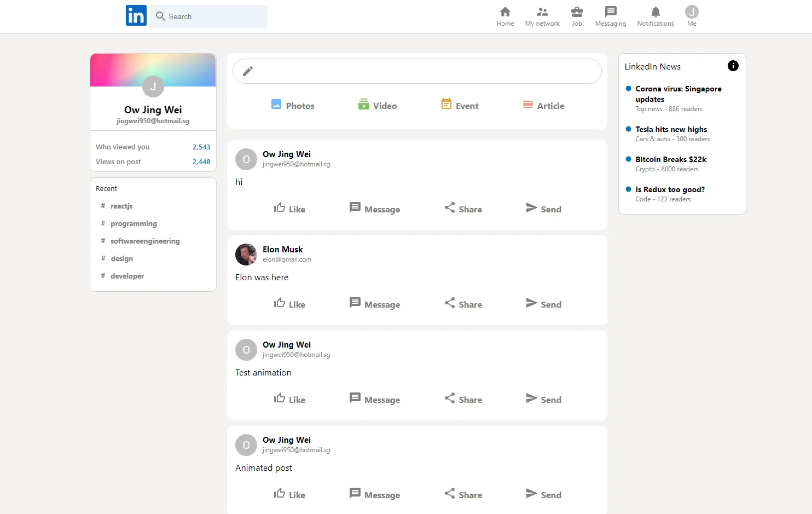Click 'Recent' heading in sidebar
The width and height of the screenshot is (812, 514).
click(x=106, y=188)
